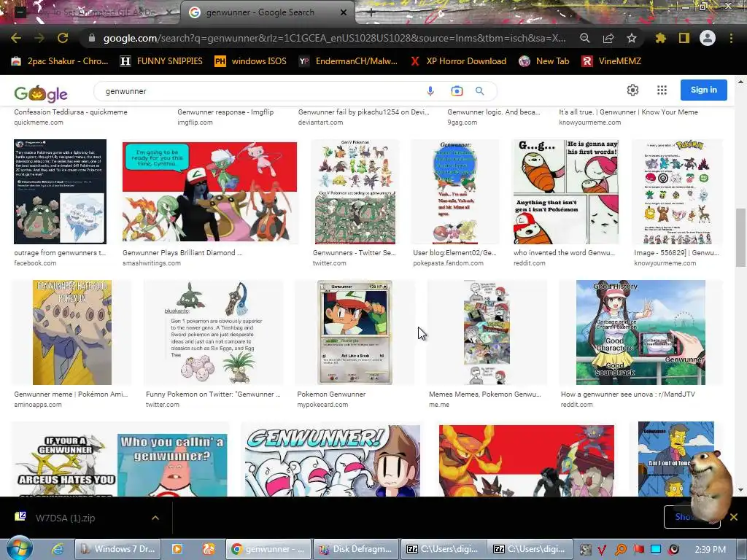Open the W7DSA (1).zip downloaded file
The height and width of the screenshot is (560, 747).
[65, 518]
